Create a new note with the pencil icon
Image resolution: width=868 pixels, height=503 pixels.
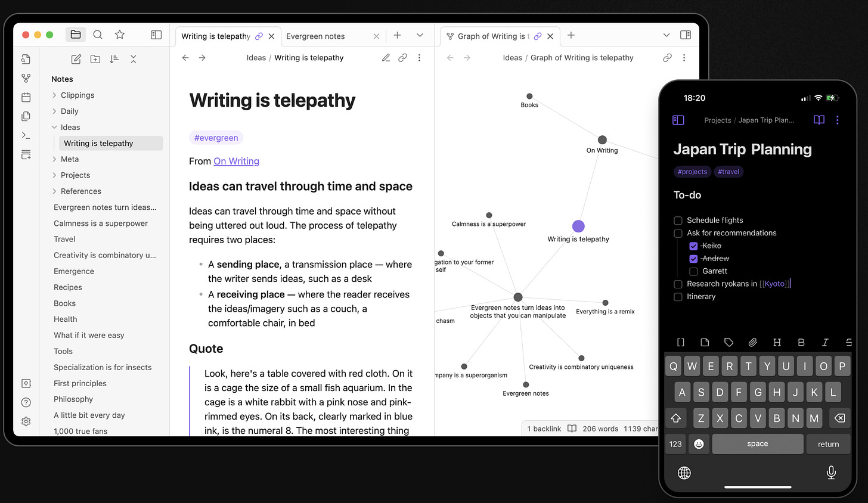76,59
